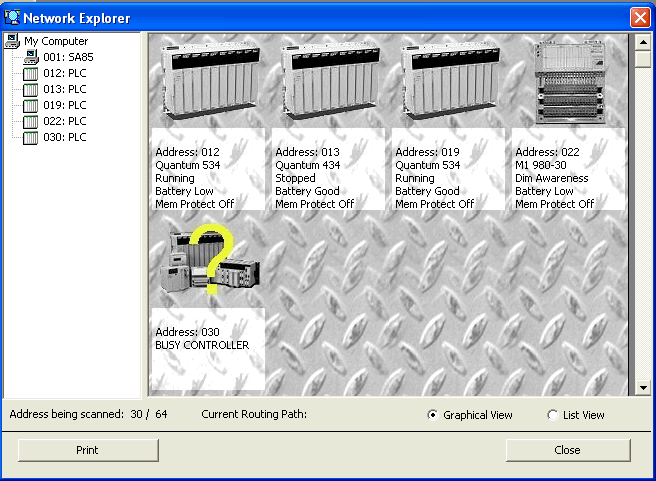Select 013: PLC in the tree
The width and height of the screenshot is (656, 481).
click(x=65, y=89)
